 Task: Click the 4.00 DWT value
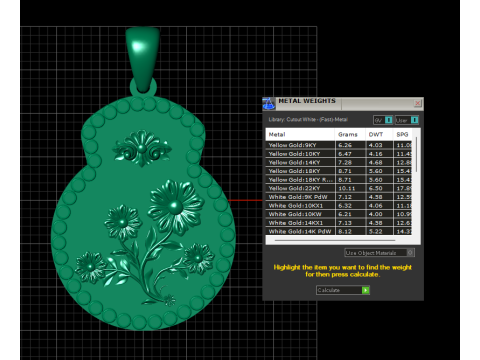375,214
